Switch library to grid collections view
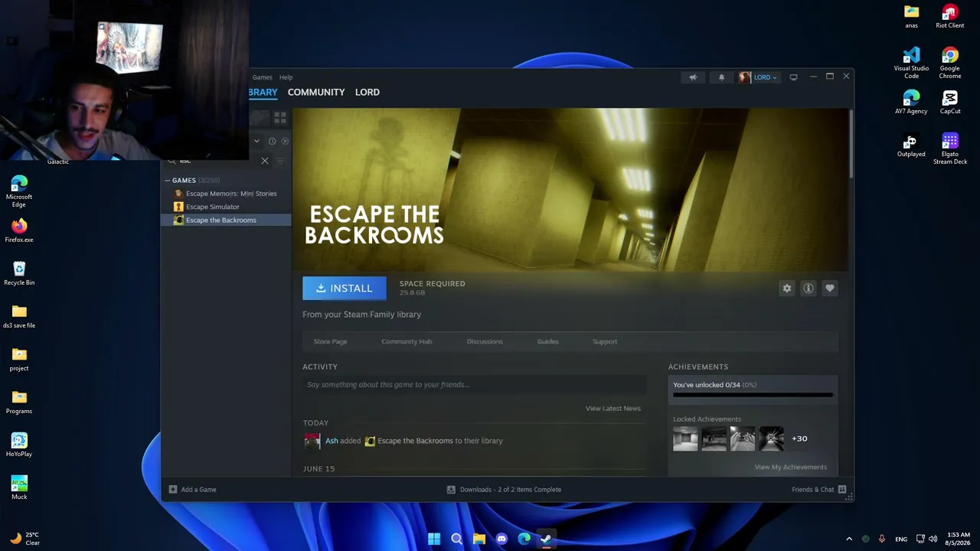 280,118
